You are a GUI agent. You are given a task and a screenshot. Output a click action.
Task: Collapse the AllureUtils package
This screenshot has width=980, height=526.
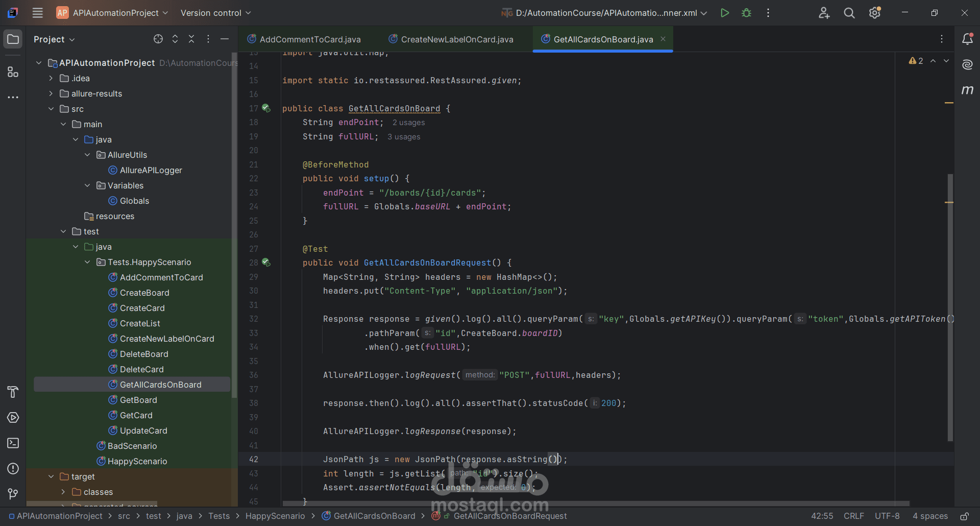pyautogui.click(x=87, y=155)
